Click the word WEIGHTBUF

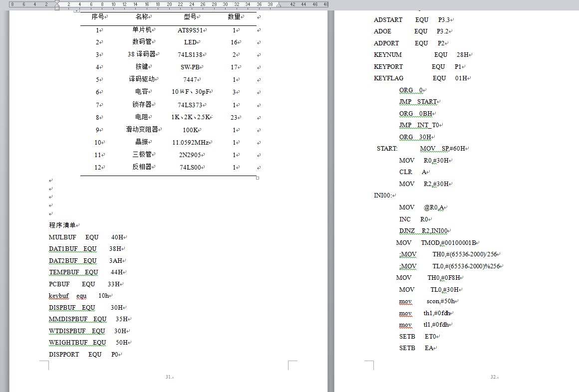(68, 343)
